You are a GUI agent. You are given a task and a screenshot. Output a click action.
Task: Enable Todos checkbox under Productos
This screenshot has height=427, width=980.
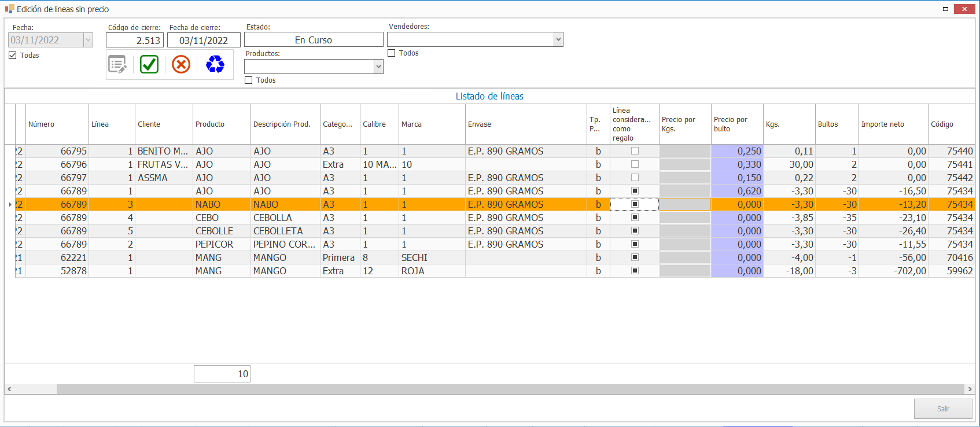tap(249, 80)
